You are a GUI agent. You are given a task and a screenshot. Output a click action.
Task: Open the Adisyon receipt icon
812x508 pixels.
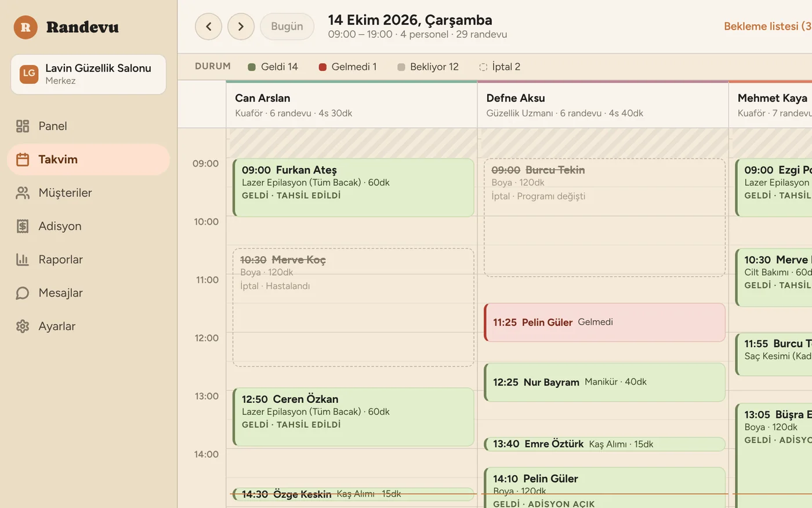[23, 226]
